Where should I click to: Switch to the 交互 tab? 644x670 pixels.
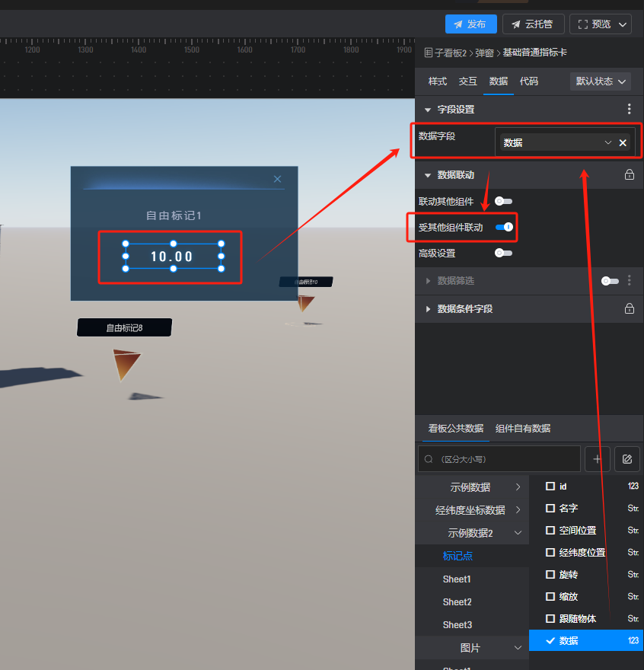point(467,81)
